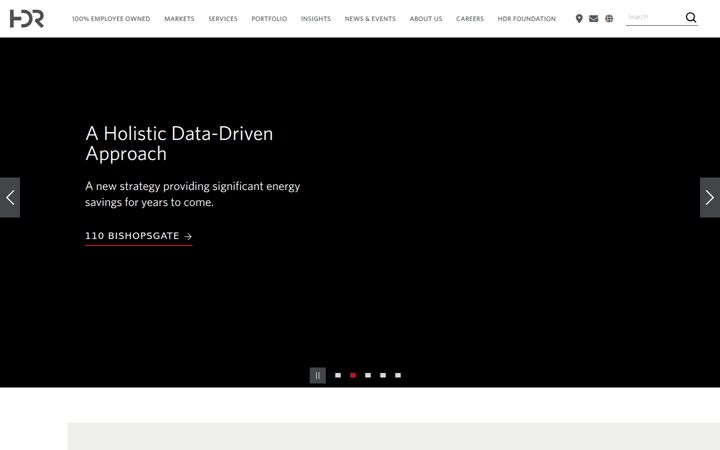Image resolution: width=720 pixels, height=450 pixels.
Task: Click the HDR logo
Action: click(27, 18)
